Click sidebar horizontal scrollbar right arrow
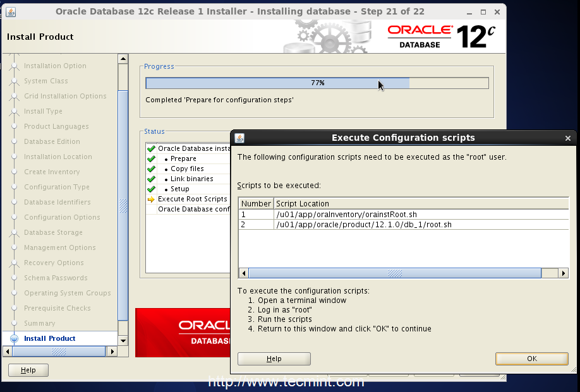 click(112, 352)
